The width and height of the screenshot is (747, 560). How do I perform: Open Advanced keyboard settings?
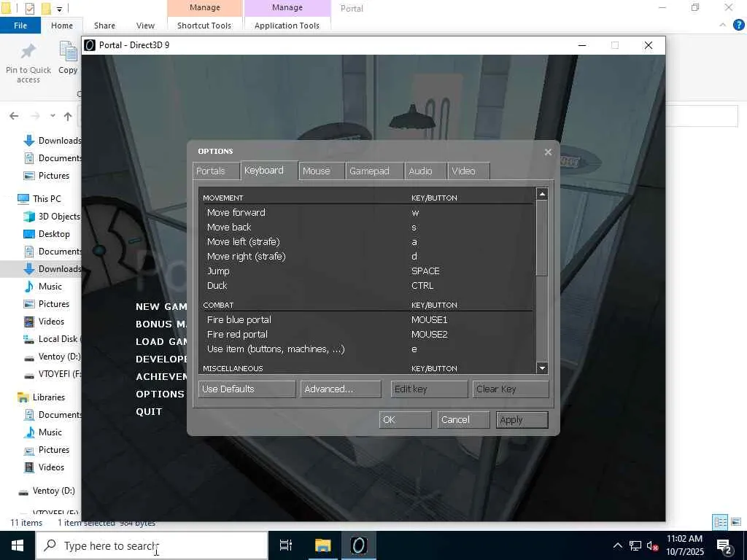click(x=341, y=389)
